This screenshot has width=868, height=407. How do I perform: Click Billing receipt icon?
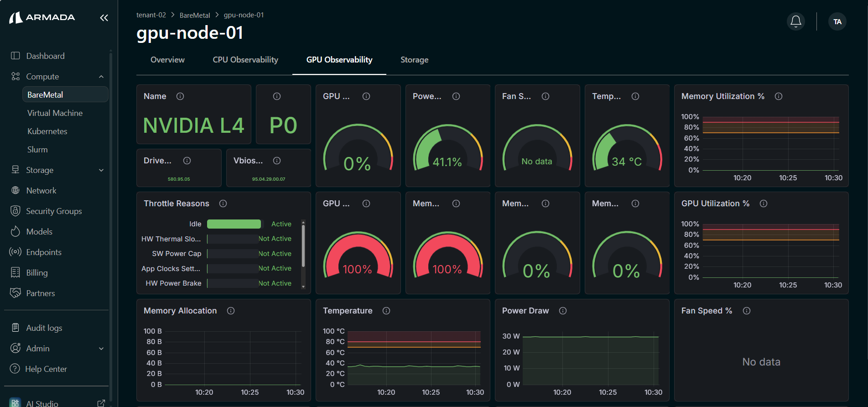(16, 272)
